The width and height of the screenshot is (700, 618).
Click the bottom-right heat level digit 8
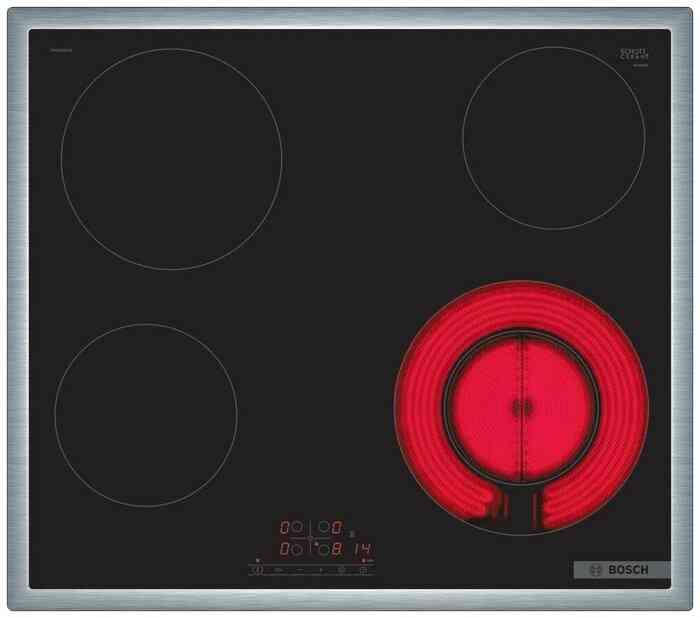tap(340, 549)
